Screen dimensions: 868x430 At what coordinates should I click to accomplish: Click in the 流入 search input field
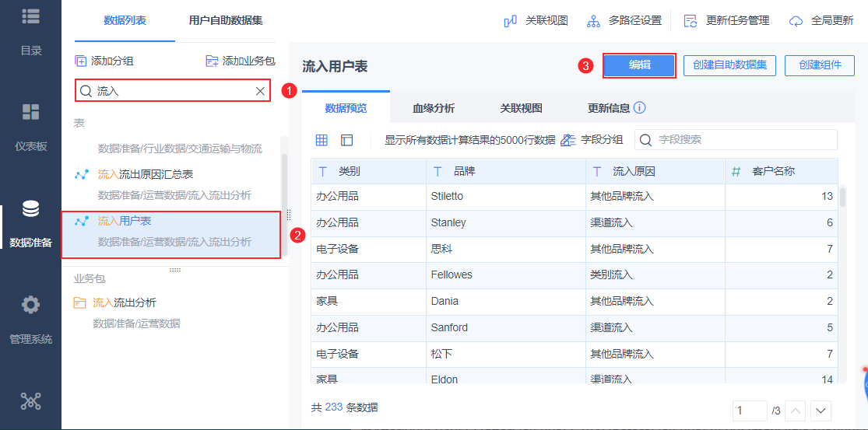(173, 91)
